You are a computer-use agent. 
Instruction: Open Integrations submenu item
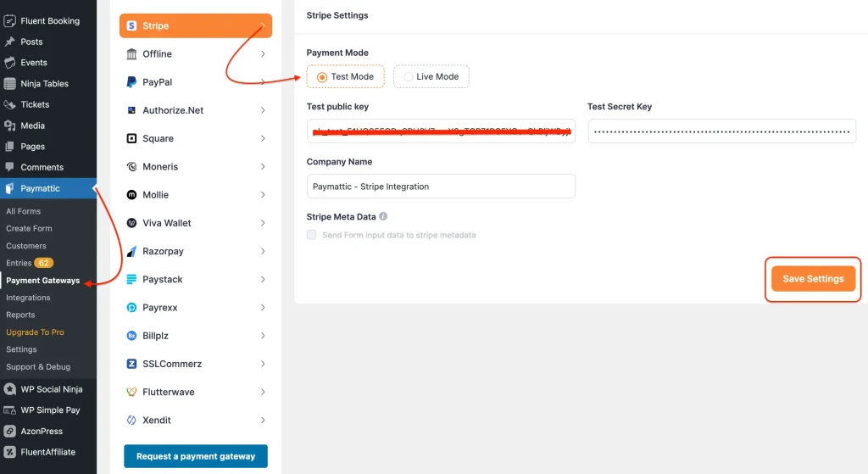(x=28, y=298)
